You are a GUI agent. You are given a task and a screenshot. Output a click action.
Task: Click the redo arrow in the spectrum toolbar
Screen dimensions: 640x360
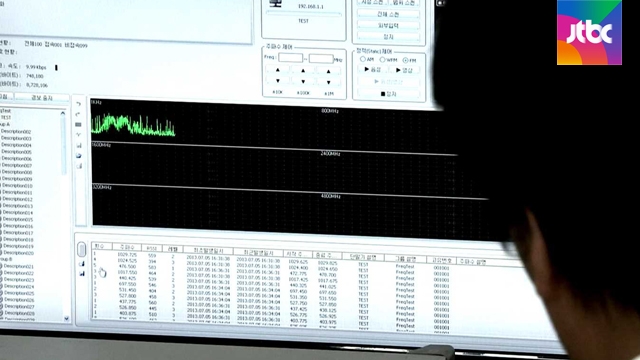coord(78,114)
